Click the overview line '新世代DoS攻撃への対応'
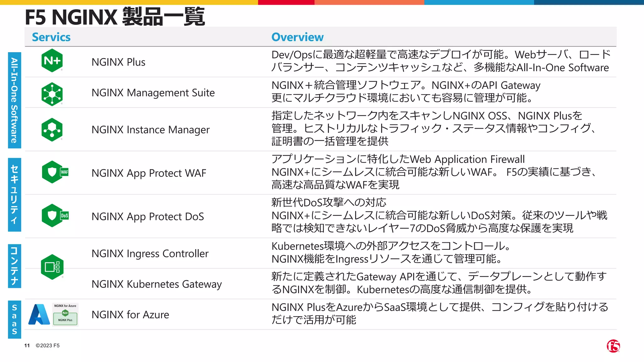The height and width of the screenshot is (362, 644). 329,202
